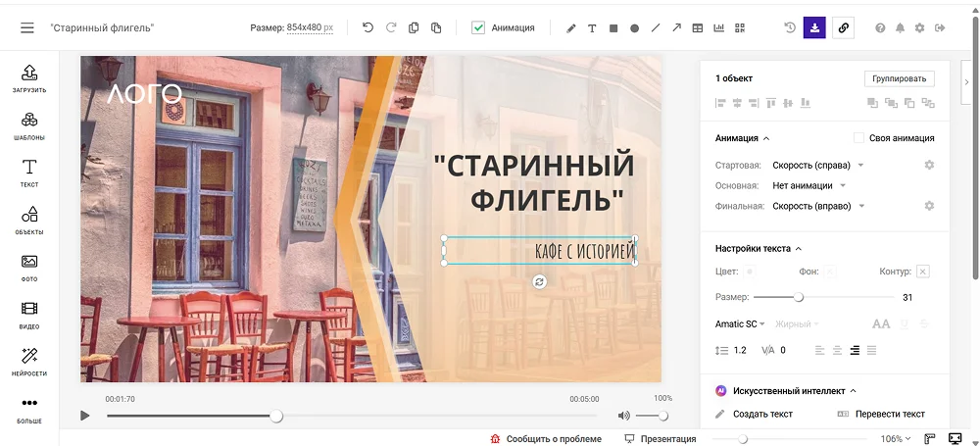Adjust the Размер font size slider
Viewport: 980px width, 446px height.
[798, 298]
